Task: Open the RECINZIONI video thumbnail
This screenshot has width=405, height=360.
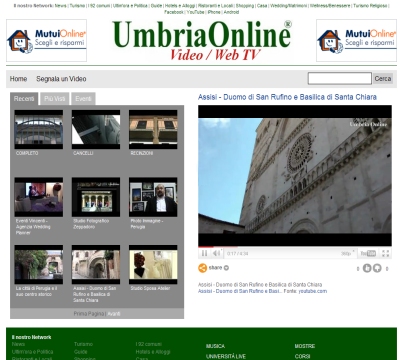Action: [153, 130]
